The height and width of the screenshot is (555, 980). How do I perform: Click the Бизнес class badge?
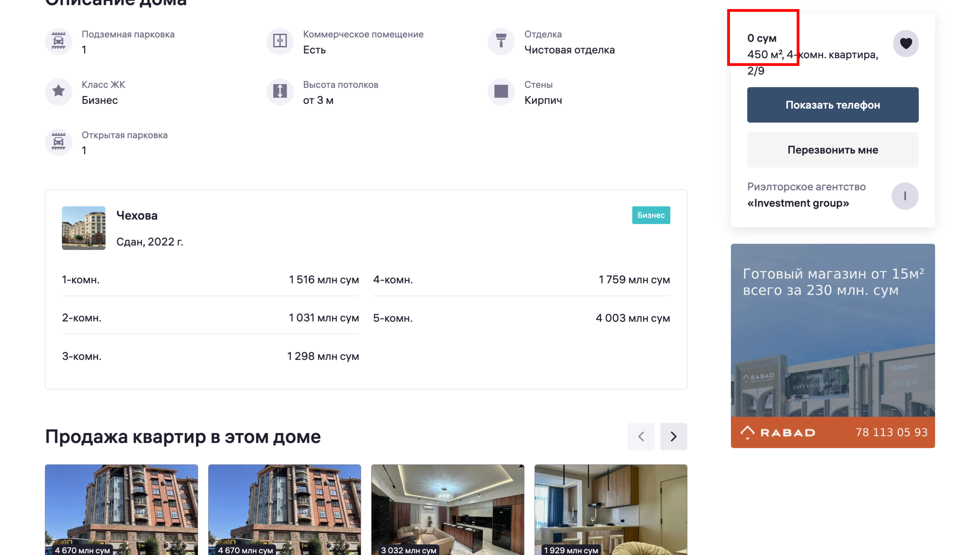coord(651,215)
